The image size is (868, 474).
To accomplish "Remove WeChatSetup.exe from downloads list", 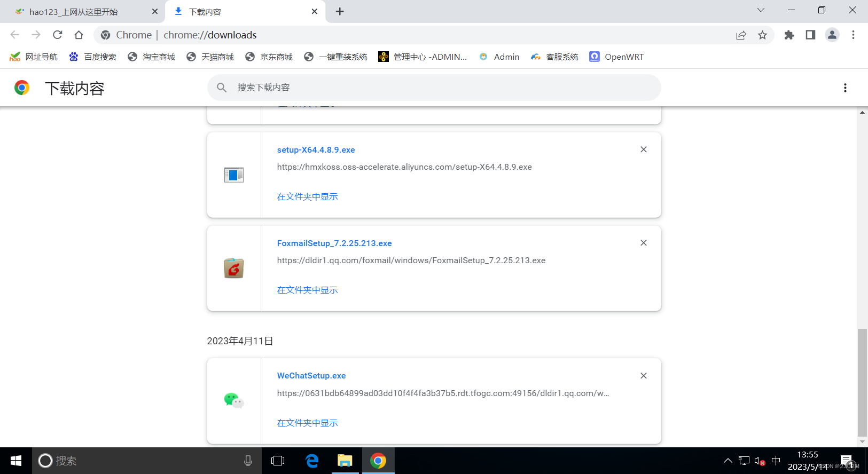I will 644,376.
